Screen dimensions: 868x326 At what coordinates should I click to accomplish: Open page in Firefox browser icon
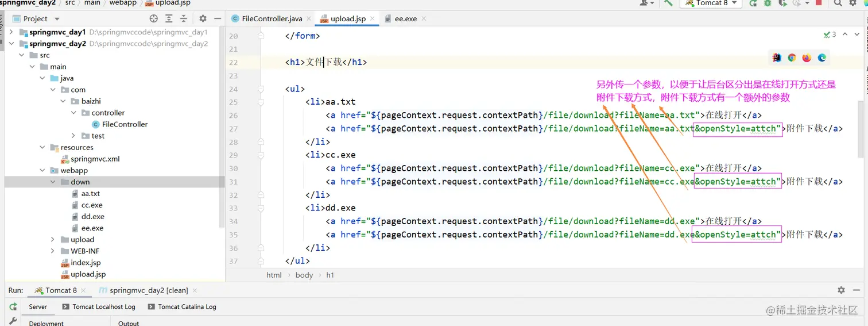(x=807, y=57)
